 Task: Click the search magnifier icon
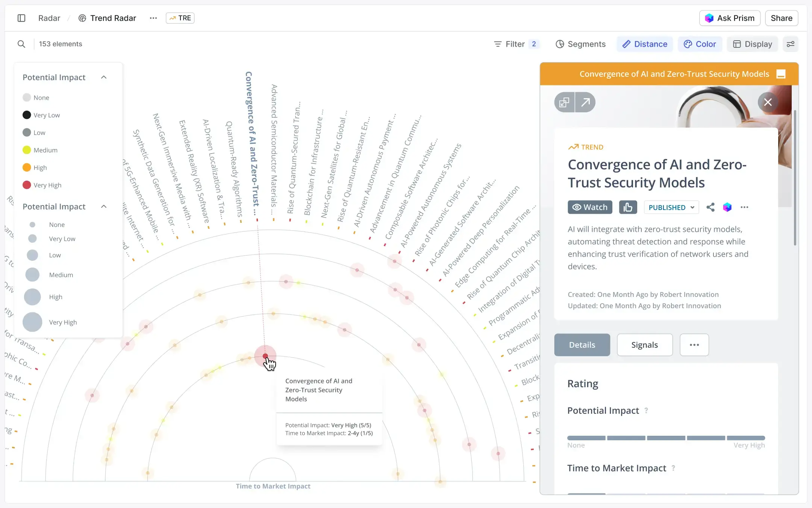pyautogui.click(x=21, y=44)
